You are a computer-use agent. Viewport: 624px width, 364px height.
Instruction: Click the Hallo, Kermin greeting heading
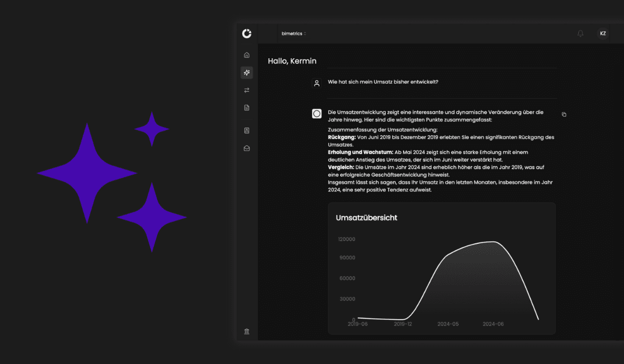292,61
